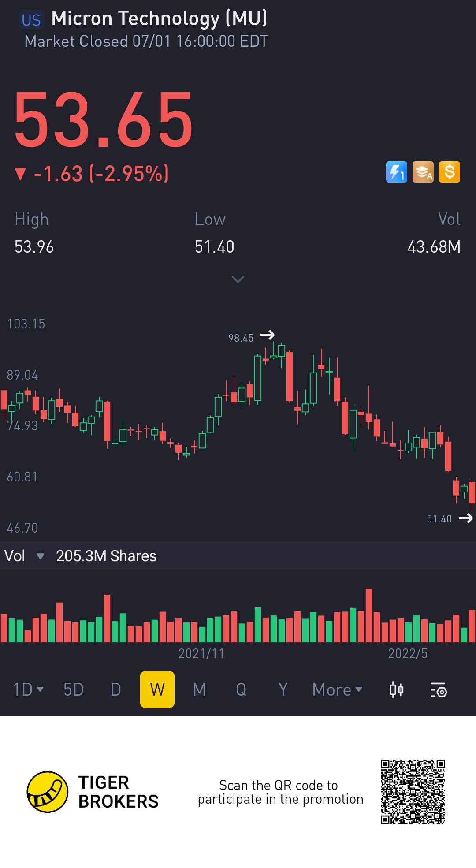Open the chart indicator settings icon
Viewport: 476px width, 868px height.
pyautogui.click(x=439, y=690)
